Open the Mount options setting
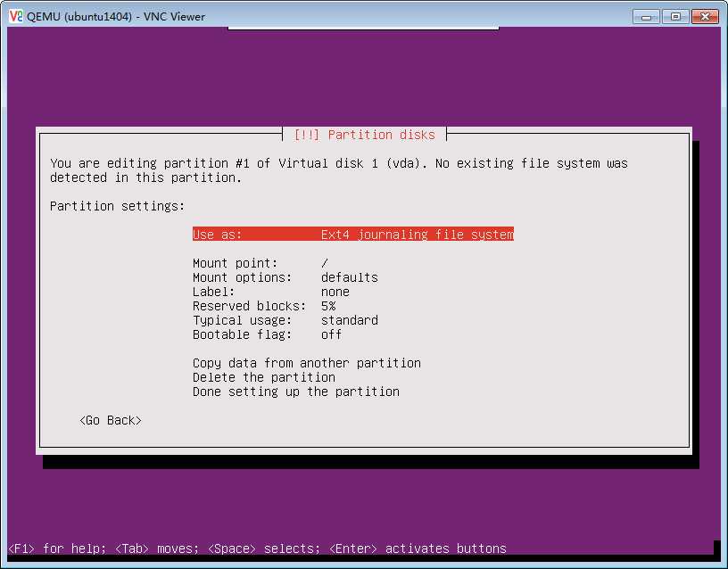The image size is (728, 569). click(x=285, y=277)
